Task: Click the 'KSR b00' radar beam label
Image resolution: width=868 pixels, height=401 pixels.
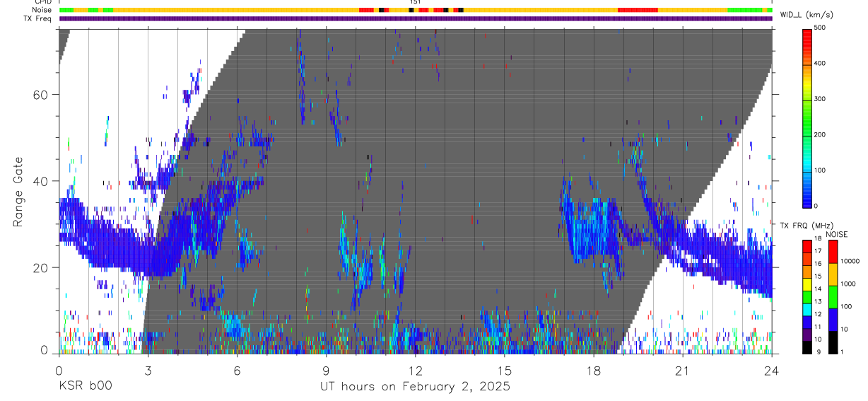Action: (x=85, y=387)
